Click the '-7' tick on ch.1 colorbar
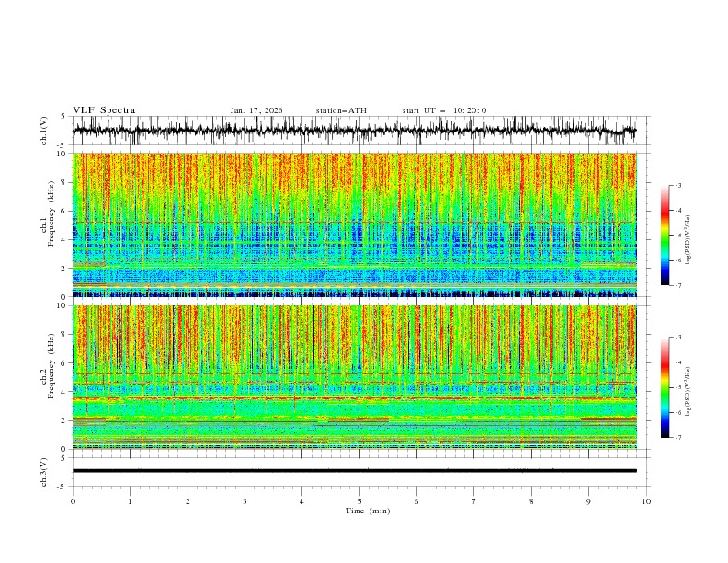This screenshot has width=728, height=563. (677, 285)
